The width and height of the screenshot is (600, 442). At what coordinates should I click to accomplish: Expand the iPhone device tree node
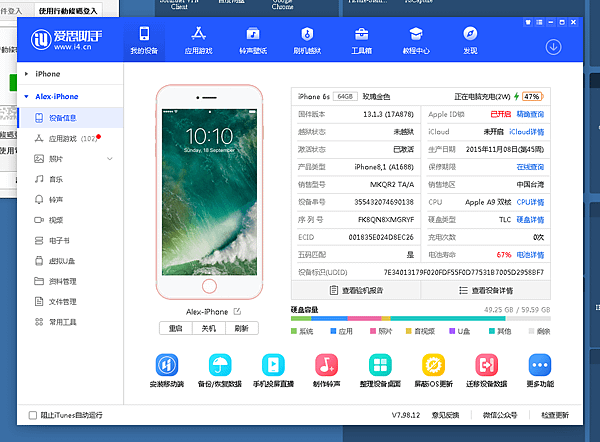(x=26, y=73)
